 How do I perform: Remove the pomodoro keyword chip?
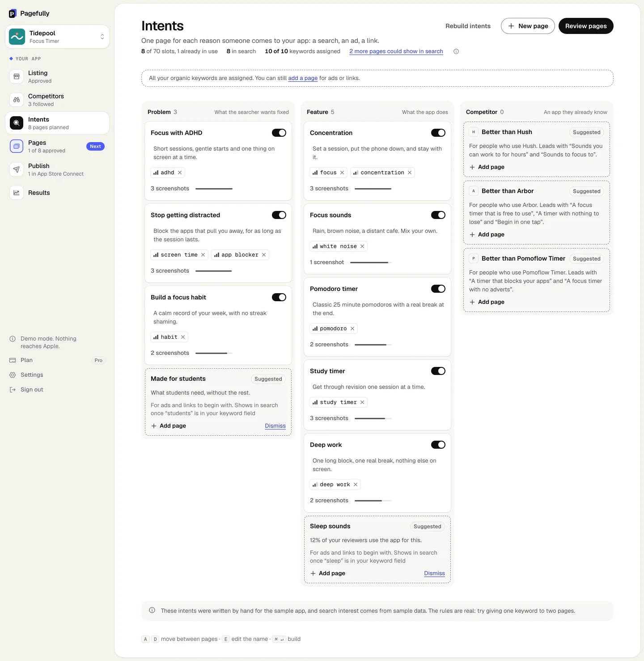click(352, 328)
